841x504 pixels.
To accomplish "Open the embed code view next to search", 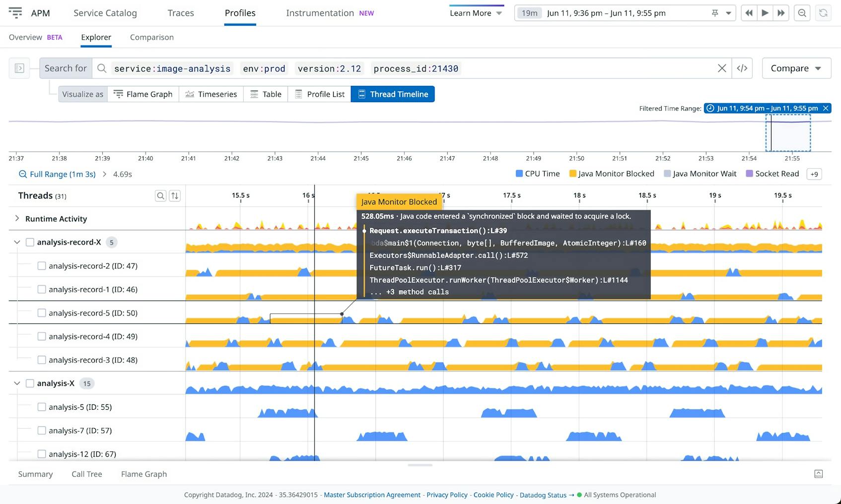I will tap(742, 68).
